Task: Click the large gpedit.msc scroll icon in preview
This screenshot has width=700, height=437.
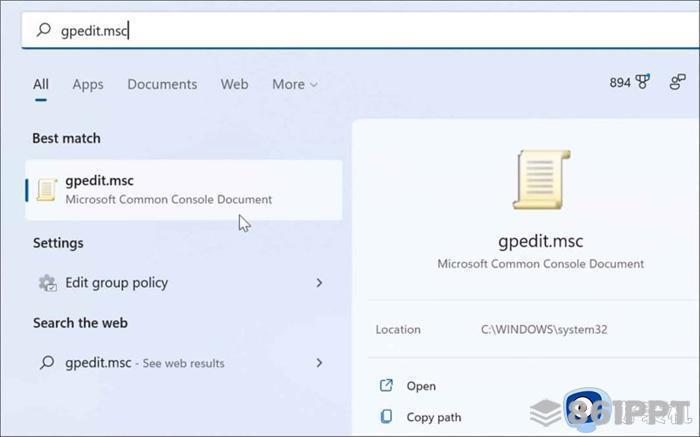Action: tap(542, 179)
